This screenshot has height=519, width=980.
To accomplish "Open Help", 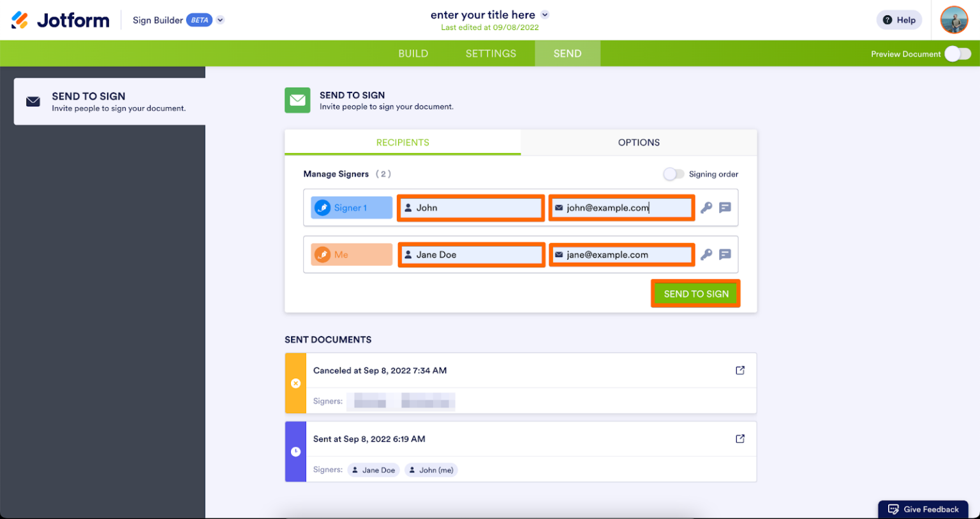I will click(899, 20).
